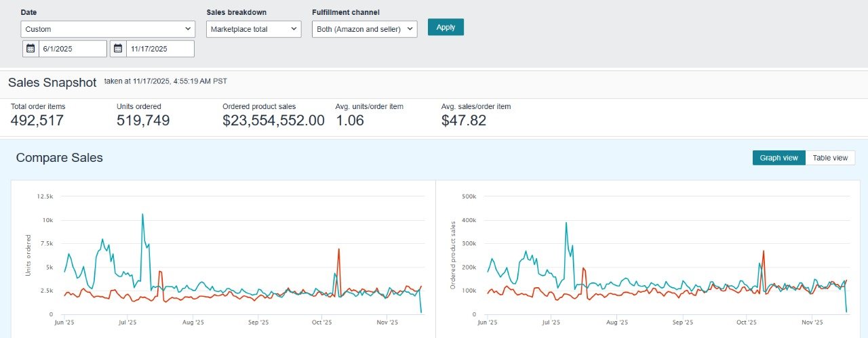This screenshot has width=868, height=338.
Task: Click the October red spike in Units ordered chart
Action: (x=338, y=250)
